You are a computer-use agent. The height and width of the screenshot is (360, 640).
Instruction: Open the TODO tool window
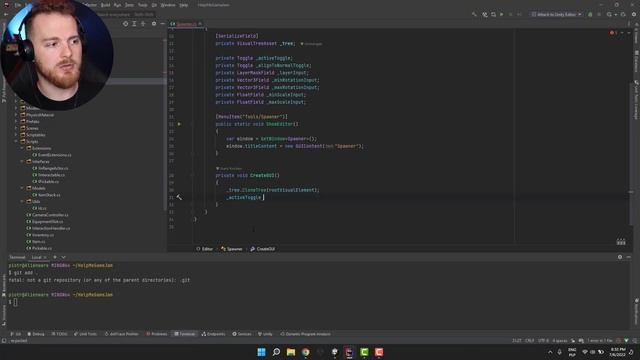coord(59,334)
